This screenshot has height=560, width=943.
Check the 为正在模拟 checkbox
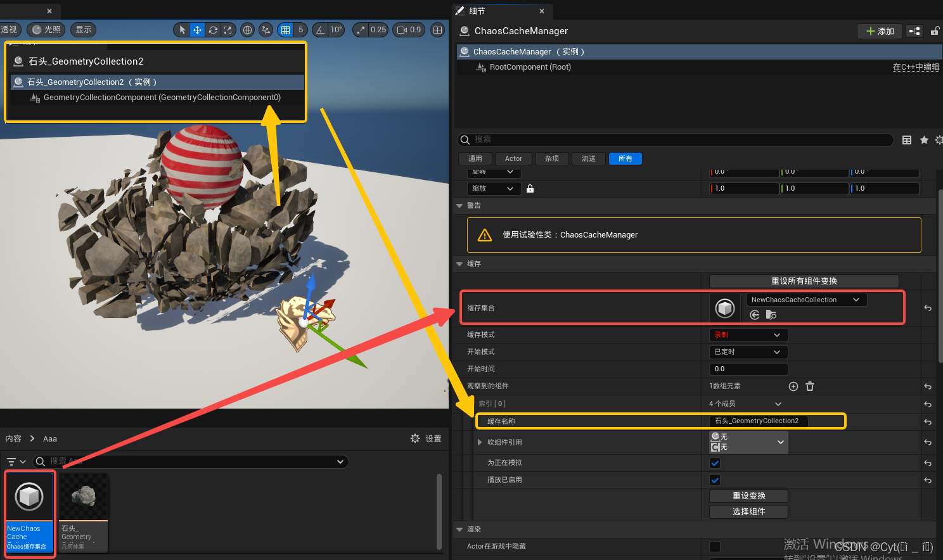[x=715, y=463]
